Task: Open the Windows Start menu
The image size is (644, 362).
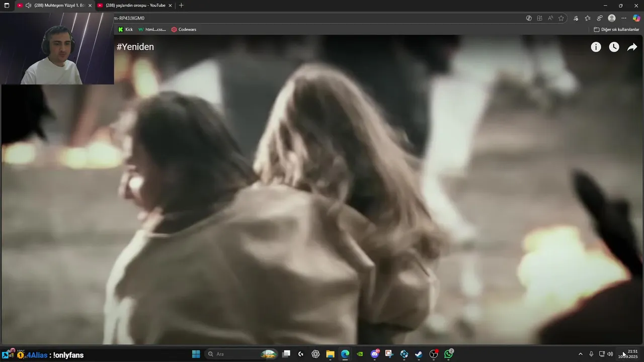Action: [x=196, y=354]
